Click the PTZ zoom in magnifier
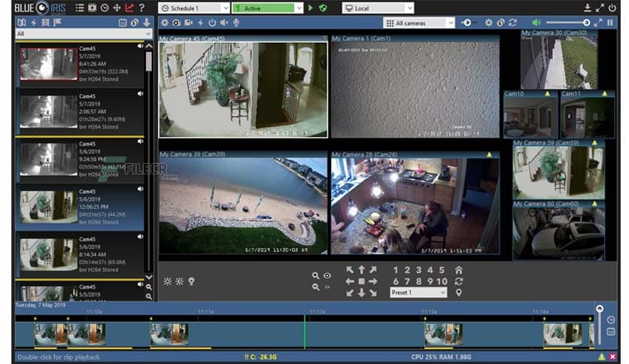 coord(316,275)
